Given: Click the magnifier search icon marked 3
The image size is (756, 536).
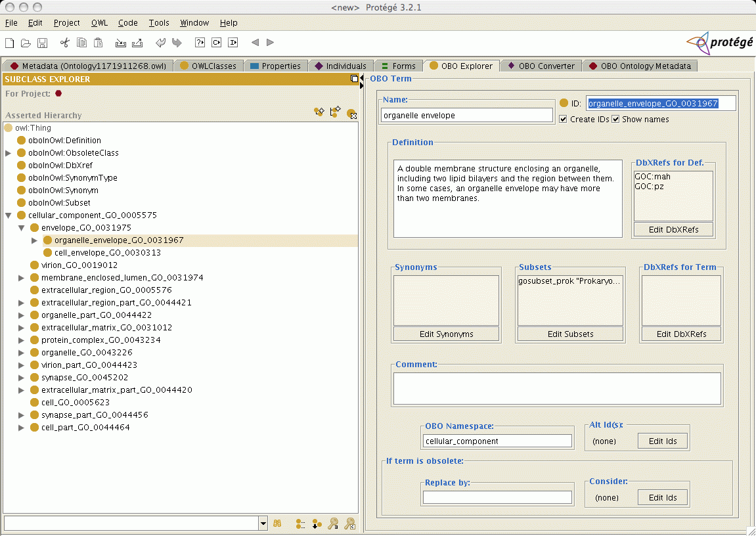Looking at the screenshot, I should pyautogui.click(x=333, y=524).
